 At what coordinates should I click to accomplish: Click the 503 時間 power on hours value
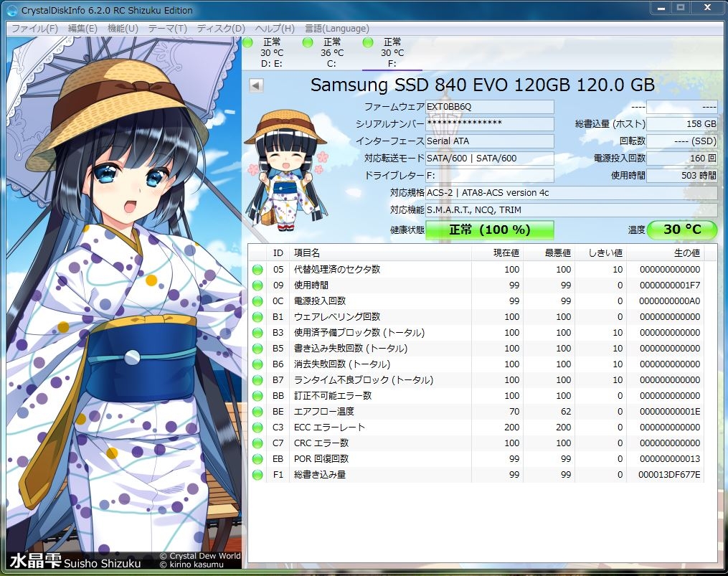[681, 176]
